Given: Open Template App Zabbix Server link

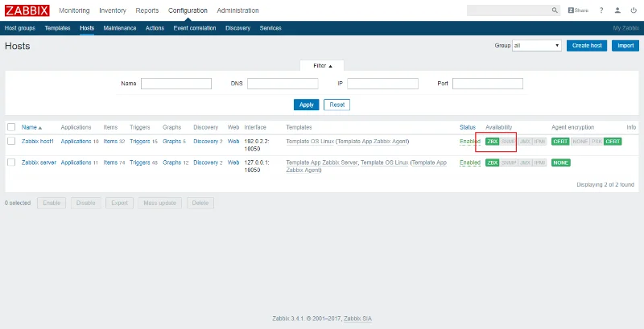Looking at the screenshot, I should 322,162.
